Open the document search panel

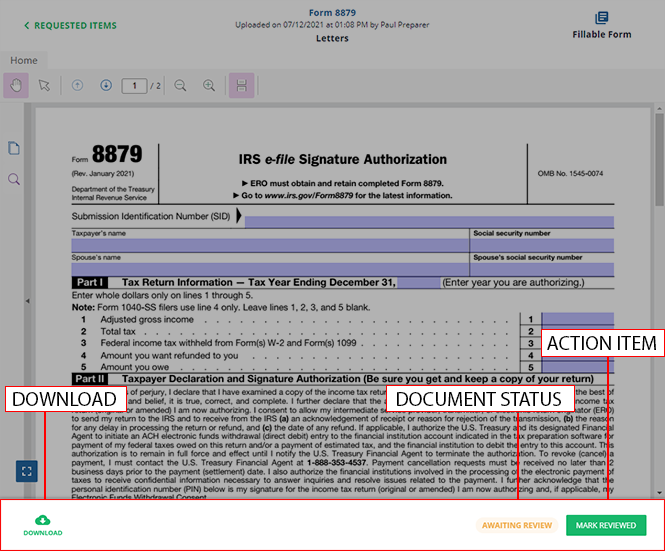coord(14,179)
